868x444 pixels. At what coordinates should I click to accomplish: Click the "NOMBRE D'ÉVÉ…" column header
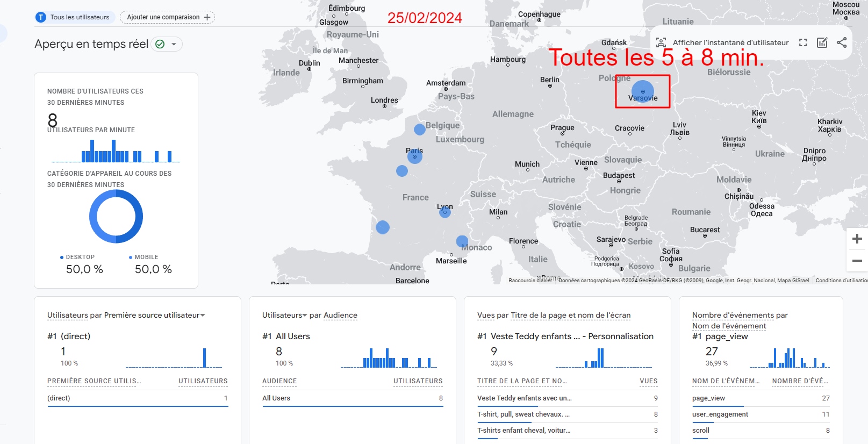[800, 381]
